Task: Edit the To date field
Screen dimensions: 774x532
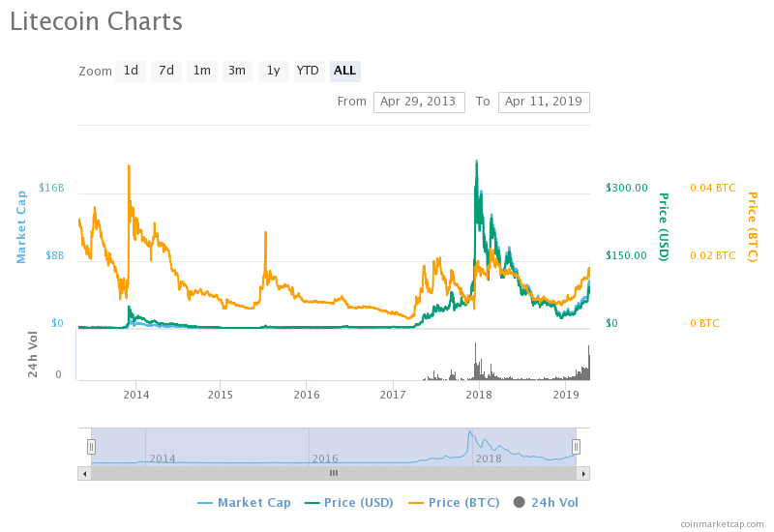Action: coord(544,103)
